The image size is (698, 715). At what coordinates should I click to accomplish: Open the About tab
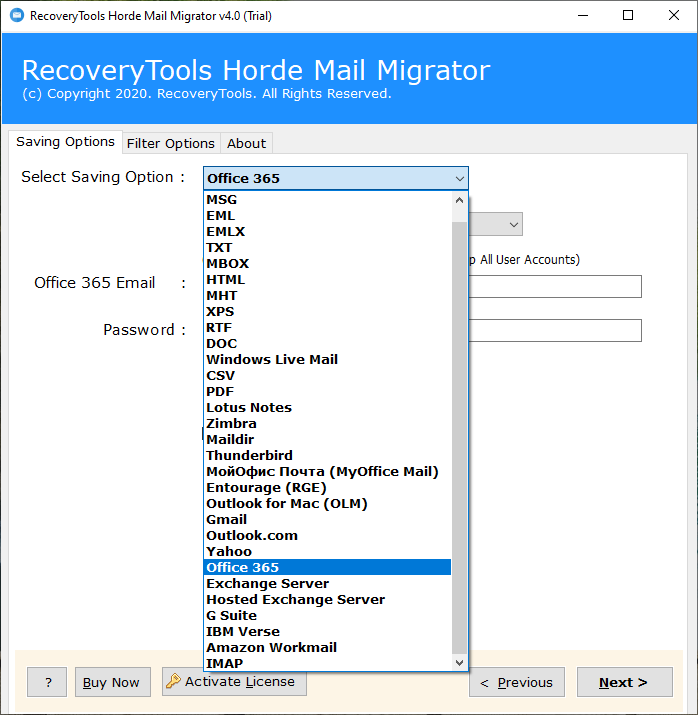click(x=246, y=143)
